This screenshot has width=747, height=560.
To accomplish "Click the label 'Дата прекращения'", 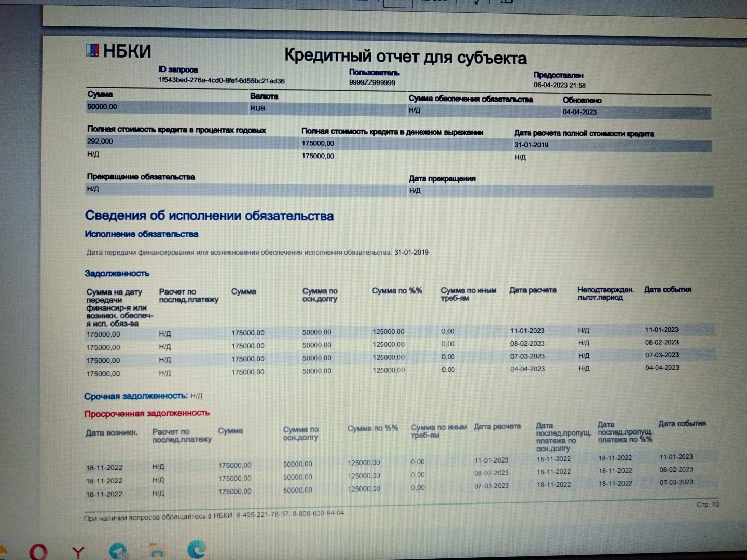I will click(x=442, y=178).
